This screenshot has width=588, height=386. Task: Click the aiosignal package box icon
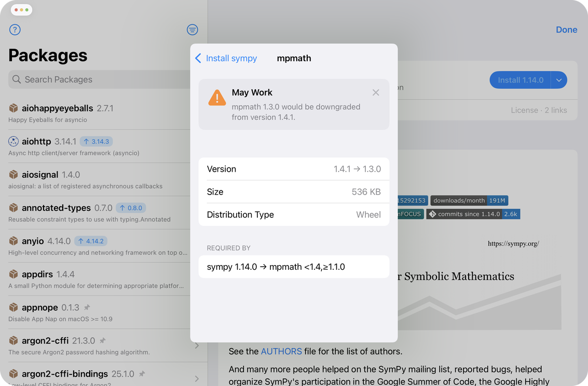click(x=13, y=175)
